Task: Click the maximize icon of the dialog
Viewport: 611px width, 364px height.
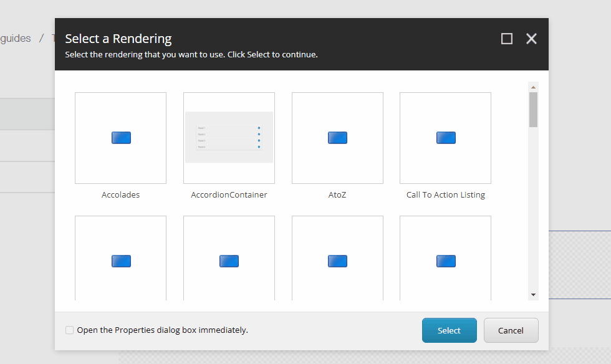Action: pyautogui.click(x=506, y=38)
